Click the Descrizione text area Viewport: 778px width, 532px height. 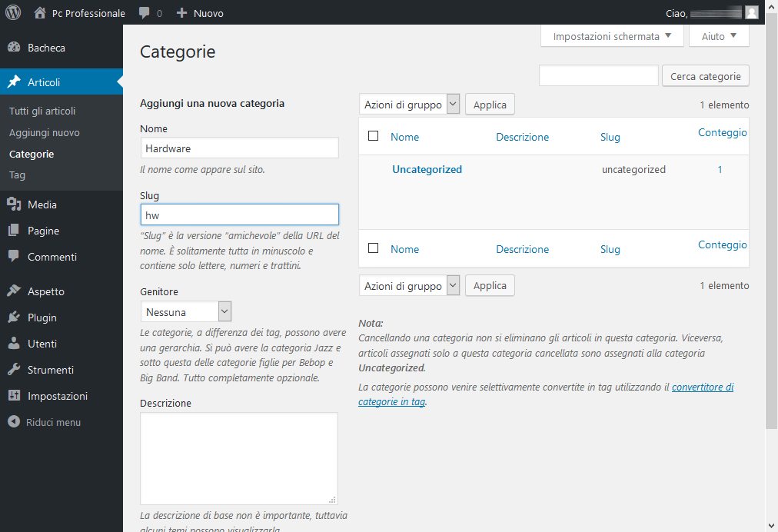tap(238, 458)
